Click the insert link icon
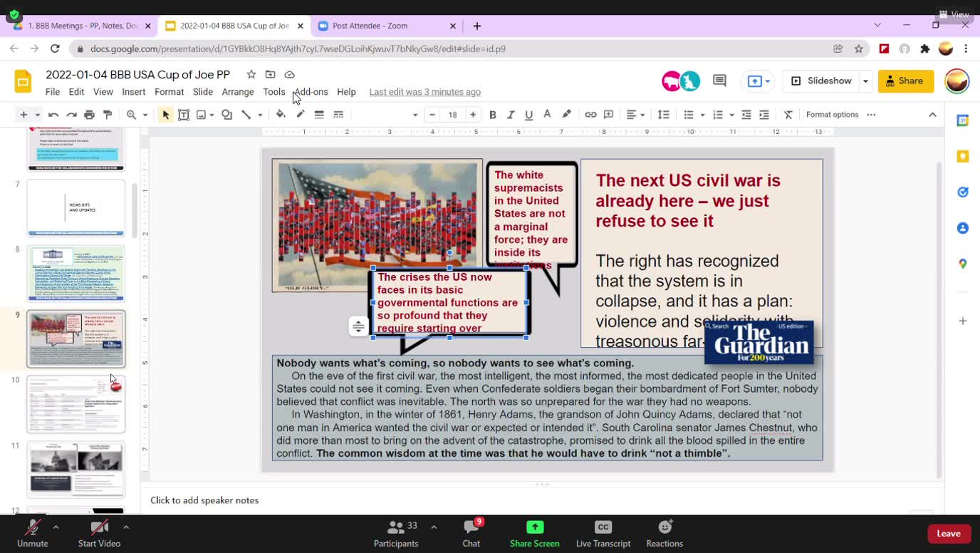Viewport: 980px width, 553px height. tap(590, 115)
